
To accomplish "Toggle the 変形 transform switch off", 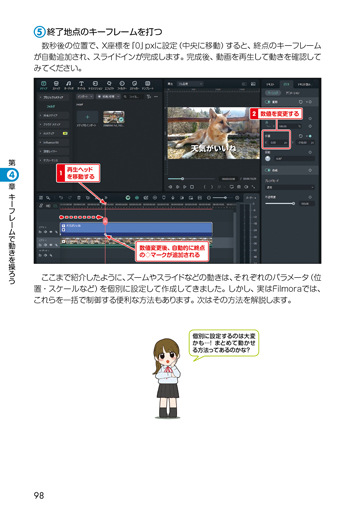I will 267,102.
